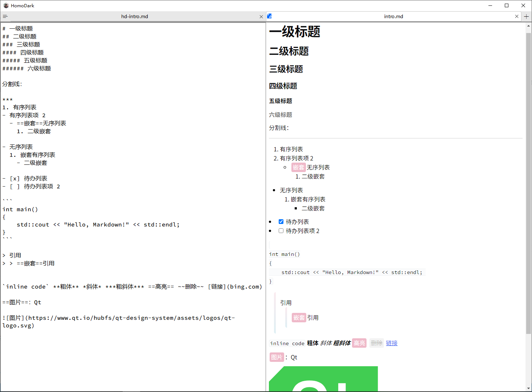Minimize the HomoDark window

[490, 5]
